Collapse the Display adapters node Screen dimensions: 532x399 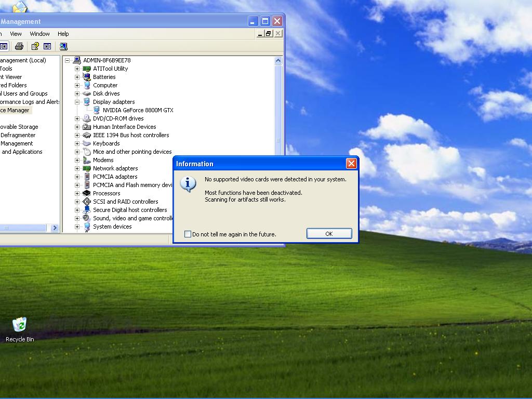[x=77, y=102]
